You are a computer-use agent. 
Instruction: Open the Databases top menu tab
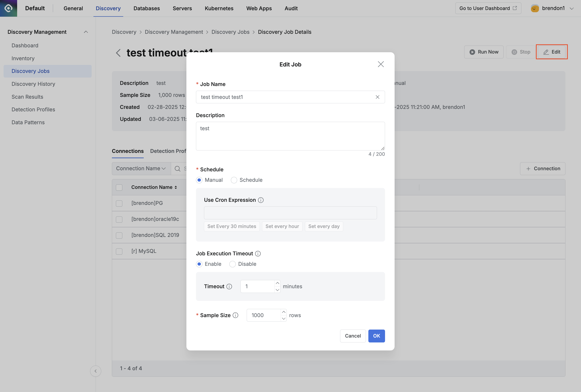[147, 8]
